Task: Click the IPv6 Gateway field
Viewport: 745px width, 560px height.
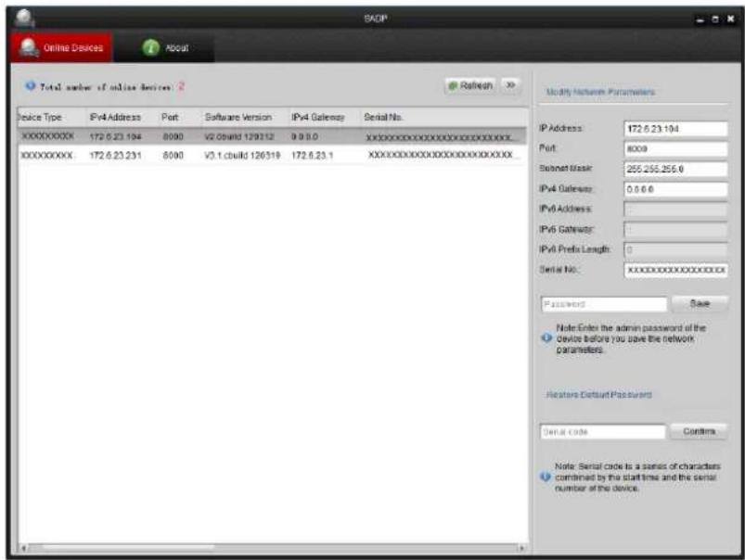Action: (x=675, y=229)
